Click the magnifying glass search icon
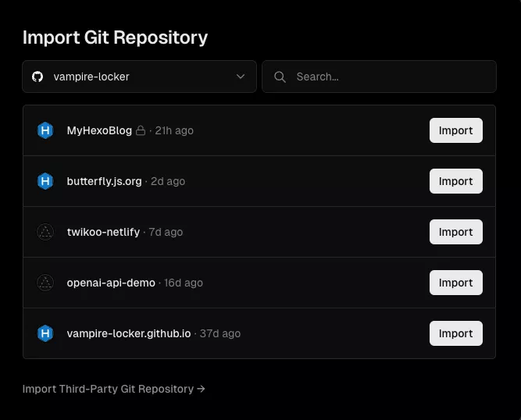 tap(280, 77)
